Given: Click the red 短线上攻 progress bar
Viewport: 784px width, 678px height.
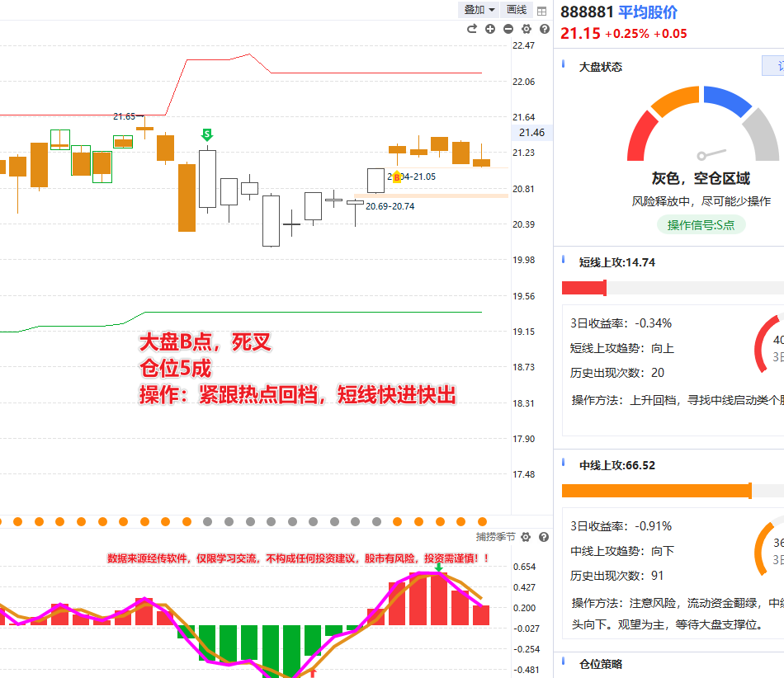Looking at the screenshot, I should pos(584,288).
